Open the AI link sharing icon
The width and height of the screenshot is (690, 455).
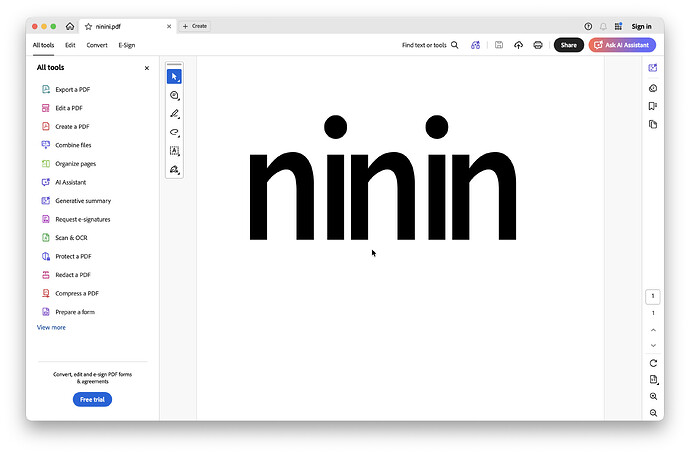pos(475,45)
